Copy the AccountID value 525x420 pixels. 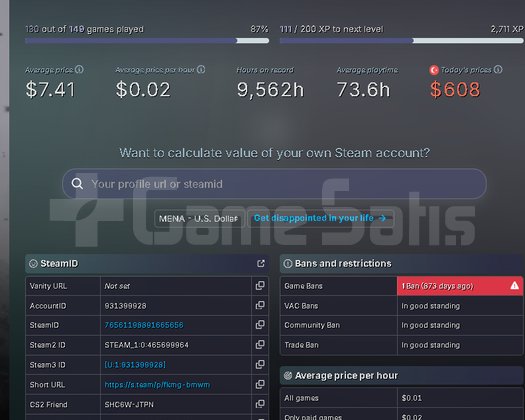tap(260, 305)
